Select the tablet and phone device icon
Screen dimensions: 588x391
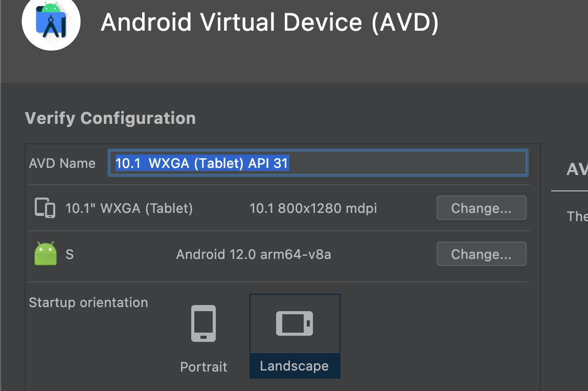click(45, 208)
